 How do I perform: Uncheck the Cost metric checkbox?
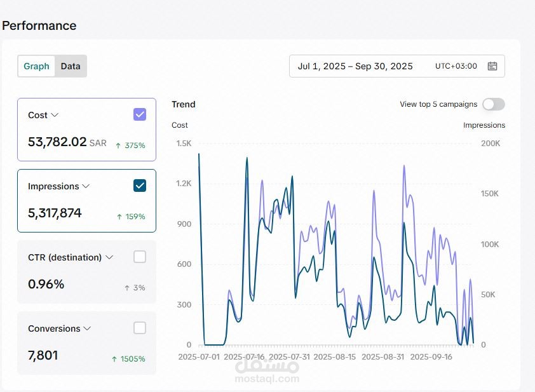click(x=140, y=114)
